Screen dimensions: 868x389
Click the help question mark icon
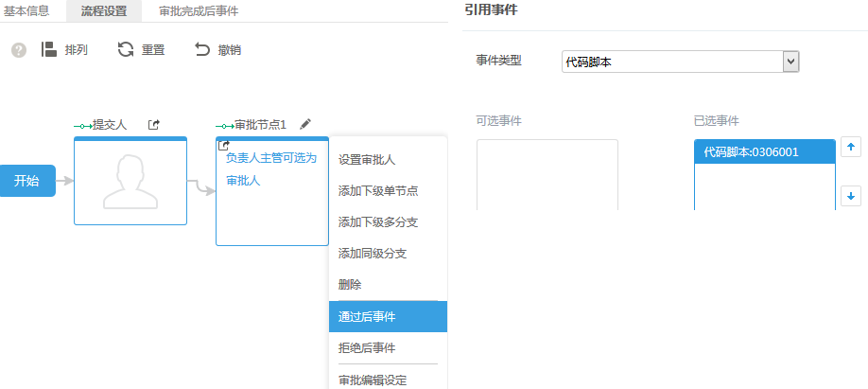coord(19,50)
